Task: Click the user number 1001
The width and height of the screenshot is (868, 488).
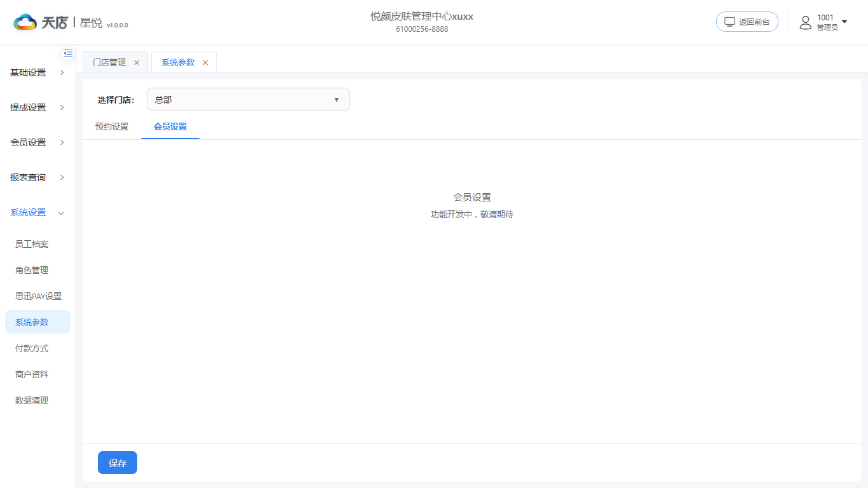Action: click(x=825, y=18)
